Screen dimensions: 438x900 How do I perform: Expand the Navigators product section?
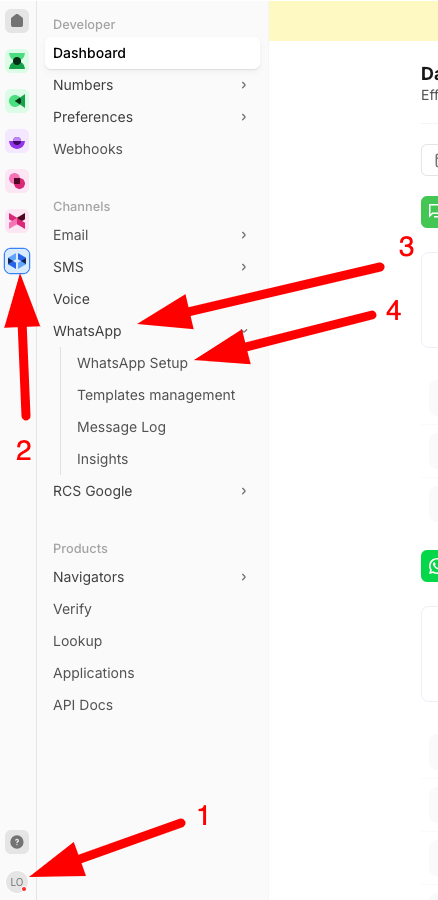point(152,577)
